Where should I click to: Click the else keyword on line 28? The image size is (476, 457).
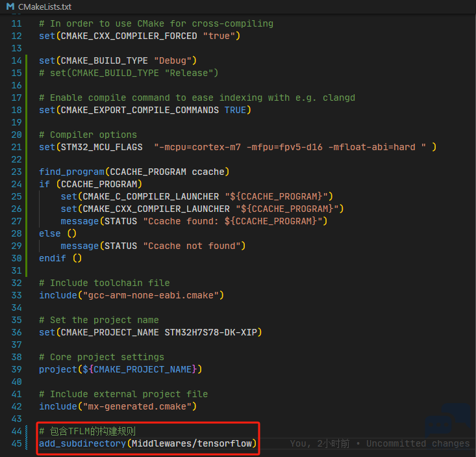50,234
